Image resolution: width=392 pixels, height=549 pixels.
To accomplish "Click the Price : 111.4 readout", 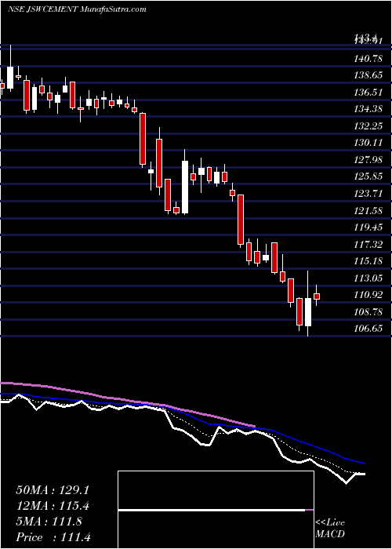I will [53, 537].
